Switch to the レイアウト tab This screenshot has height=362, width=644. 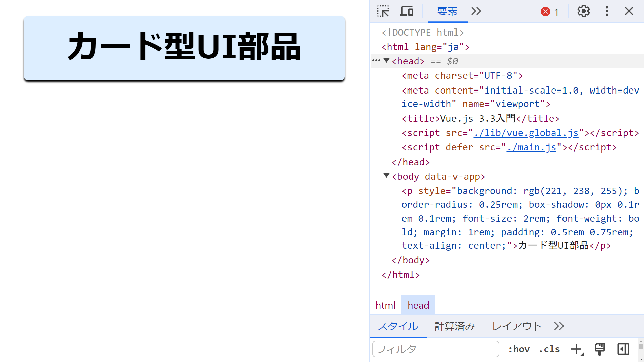(517, 326)
